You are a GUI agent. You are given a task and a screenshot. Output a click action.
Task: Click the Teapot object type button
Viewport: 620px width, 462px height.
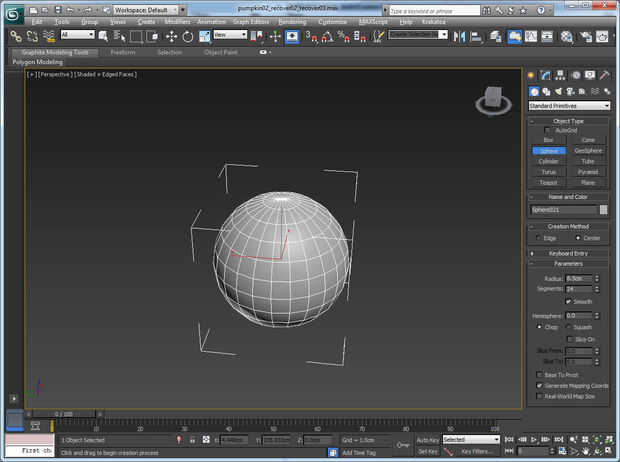click(549, 182)
